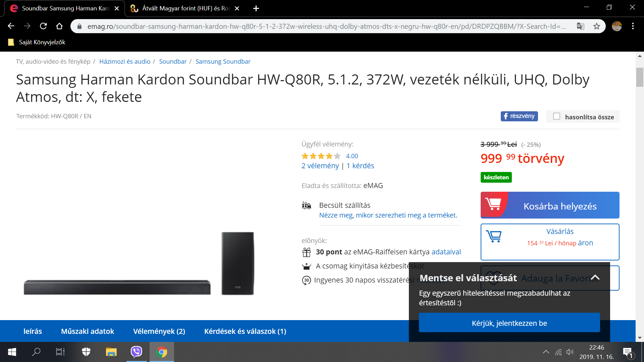Open Viber from the taskbar

click(x=137, y=352)
